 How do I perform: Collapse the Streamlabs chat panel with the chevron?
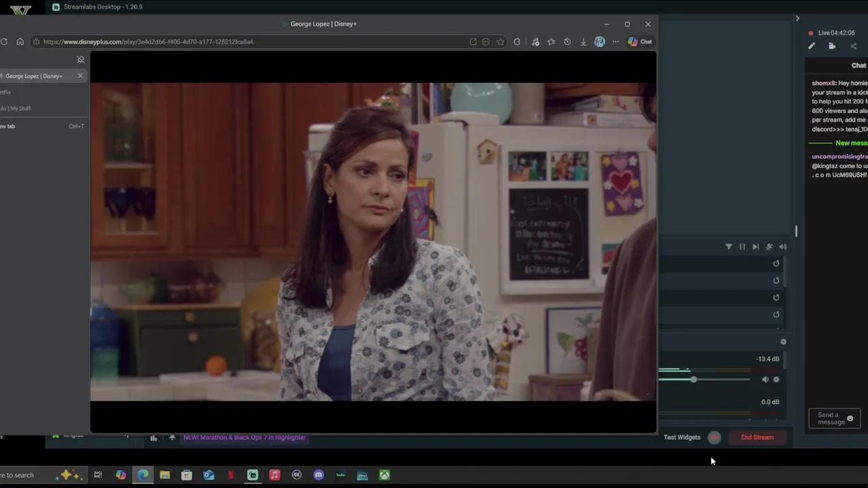797,18
